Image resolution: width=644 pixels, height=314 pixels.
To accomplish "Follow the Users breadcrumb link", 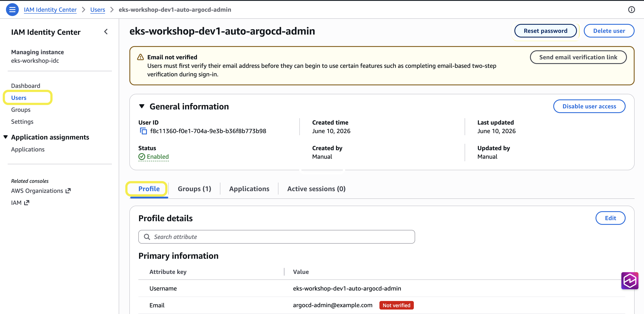I will pyautogui.click(x=98, y=9).
